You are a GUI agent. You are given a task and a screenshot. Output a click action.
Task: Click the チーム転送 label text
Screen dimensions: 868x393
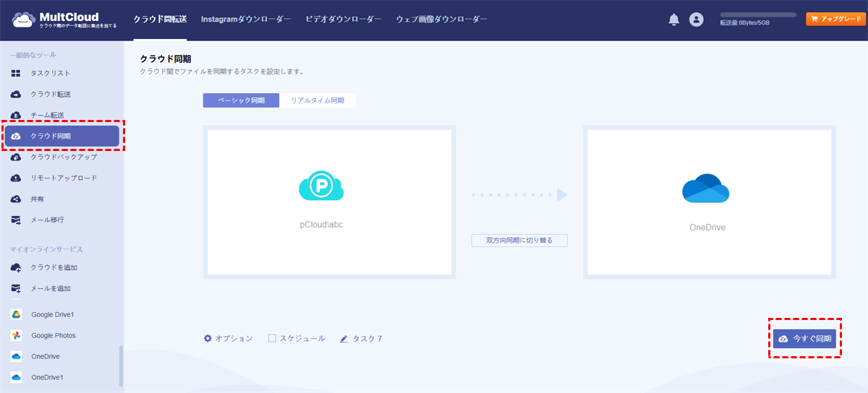[x=47, y=116]
